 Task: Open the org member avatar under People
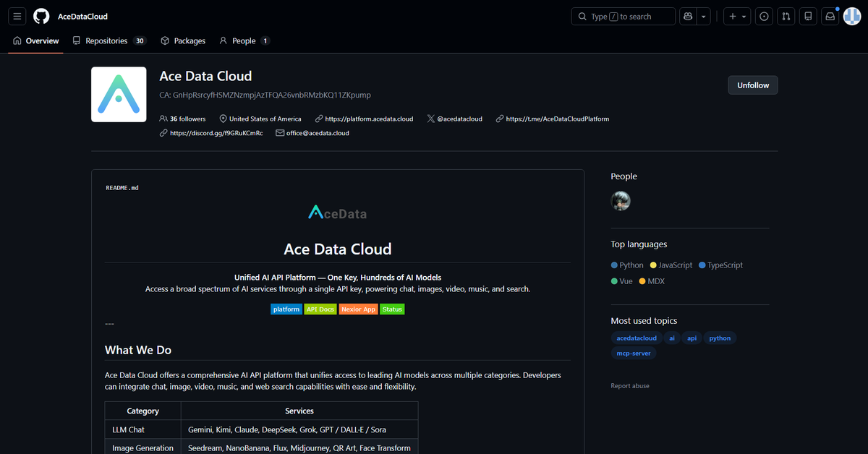coord(621,201)
